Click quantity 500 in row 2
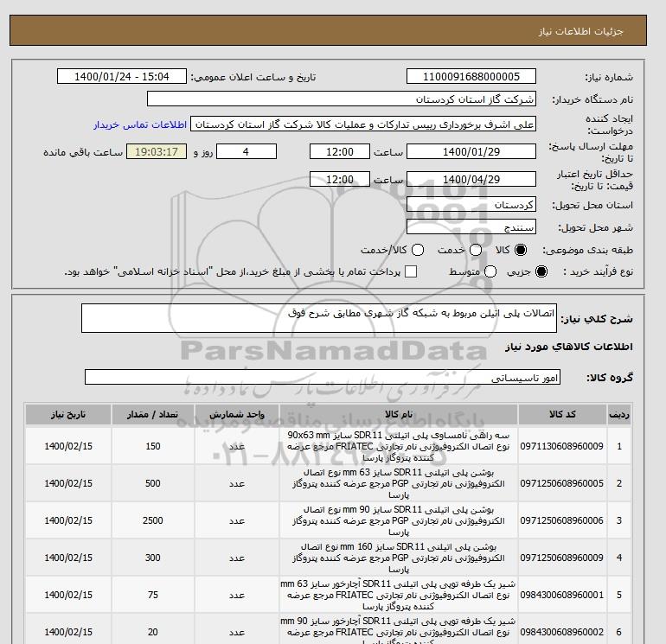 click(x=153, y=483)
